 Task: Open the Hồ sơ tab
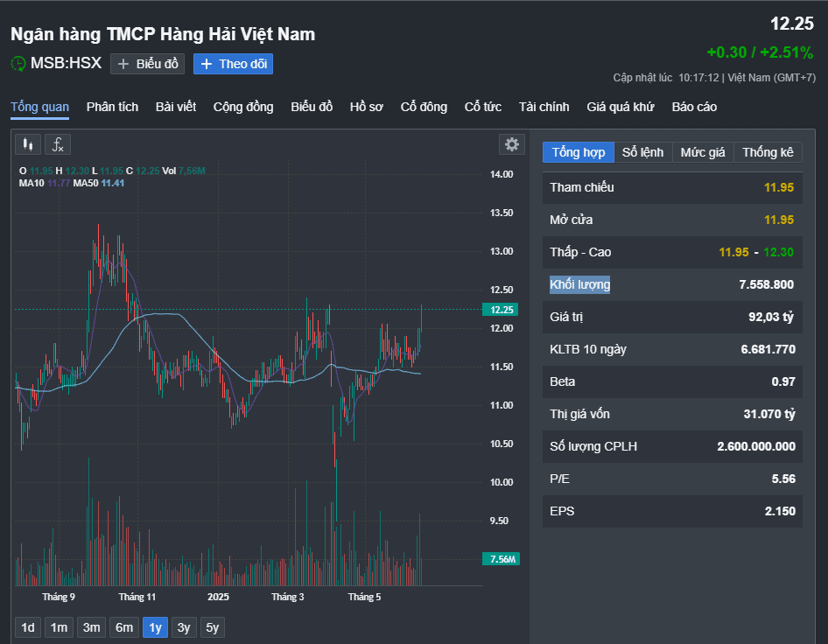click(x=367, y=107)
